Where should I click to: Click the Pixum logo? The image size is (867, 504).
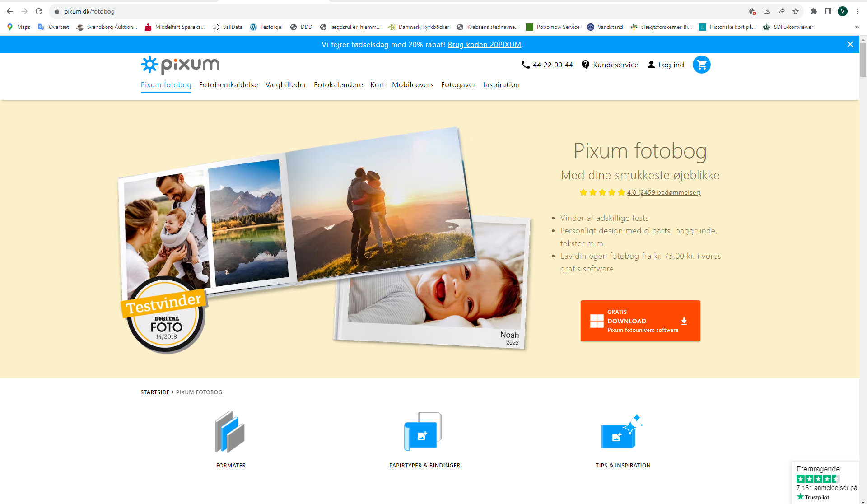click(x=180, y=65)
